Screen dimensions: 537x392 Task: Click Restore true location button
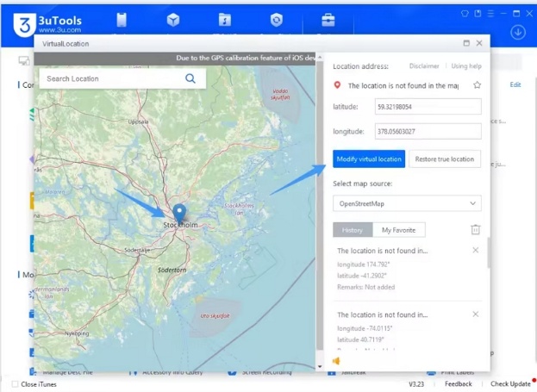pyautogui.click(x=445, y=159)
